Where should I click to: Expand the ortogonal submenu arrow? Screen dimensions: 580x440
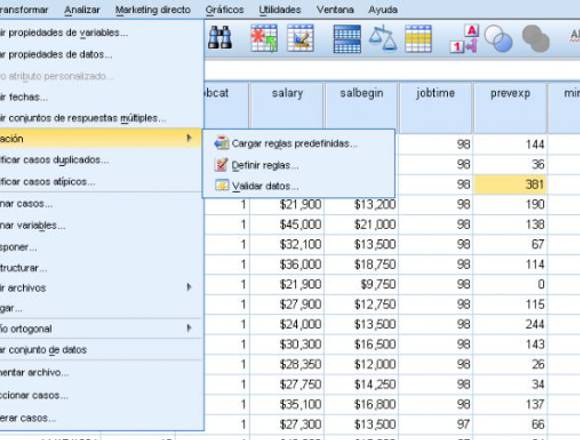coord(189,328)
